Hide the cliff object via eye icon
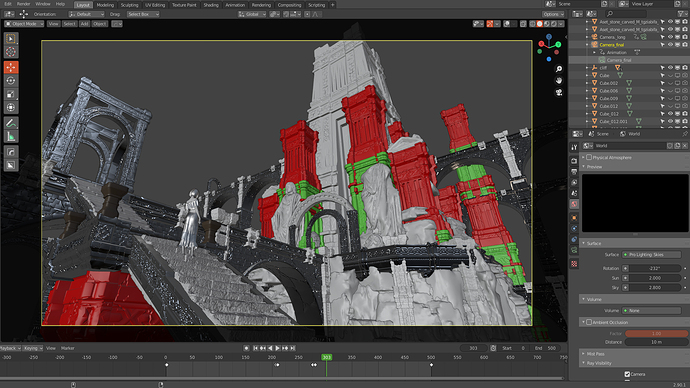This screenshot has width=690, height=388. coord(670,68)
